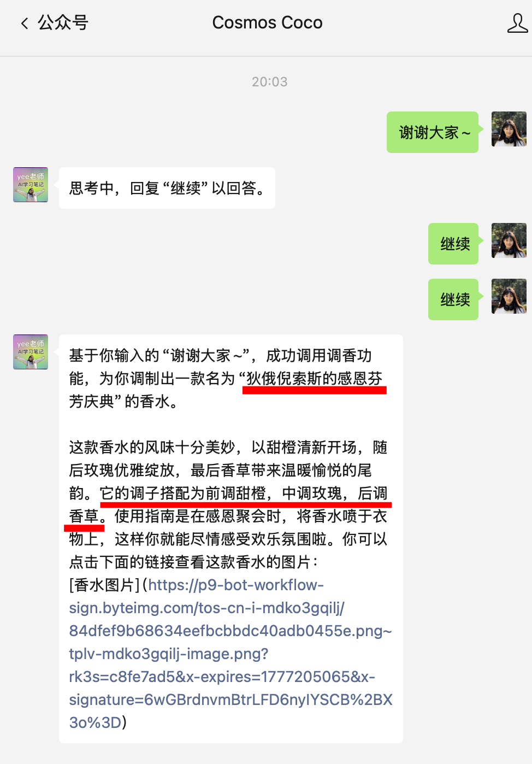Tap the signature=6wGBrdnvm link line
The image size is (532, 764).
point(230,700)
